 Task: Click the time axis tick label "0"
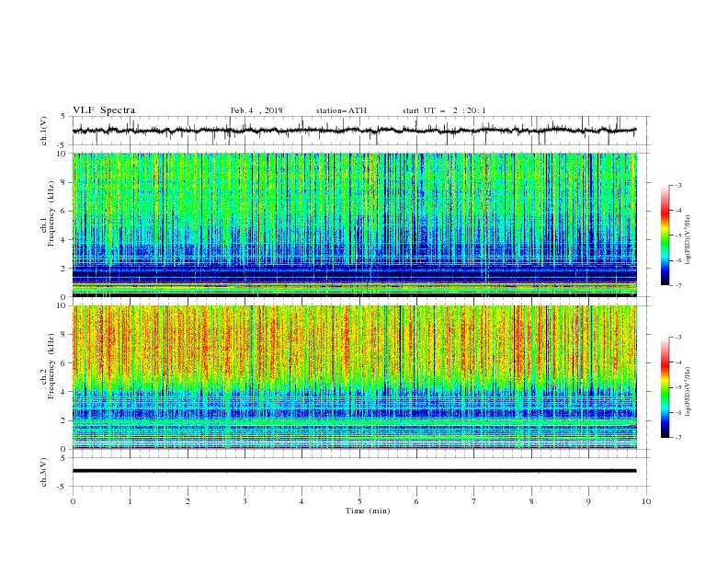pyautogui.click(x=73, y=501)
